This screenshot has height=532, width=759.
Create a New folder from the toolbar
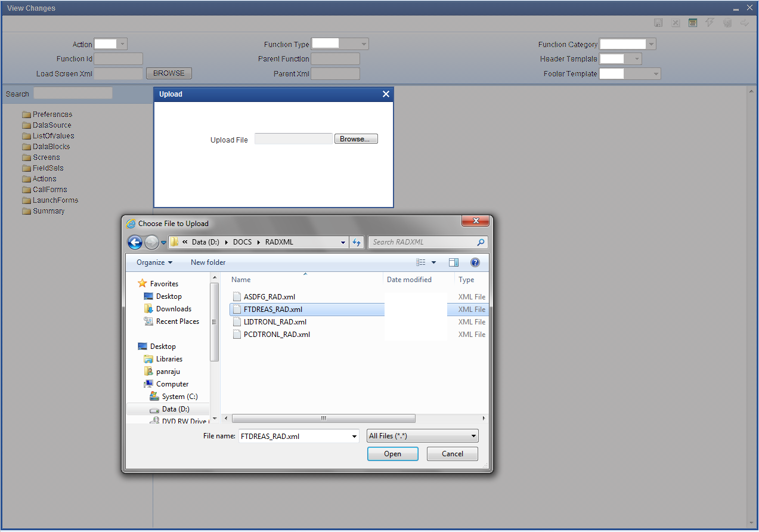208,262
